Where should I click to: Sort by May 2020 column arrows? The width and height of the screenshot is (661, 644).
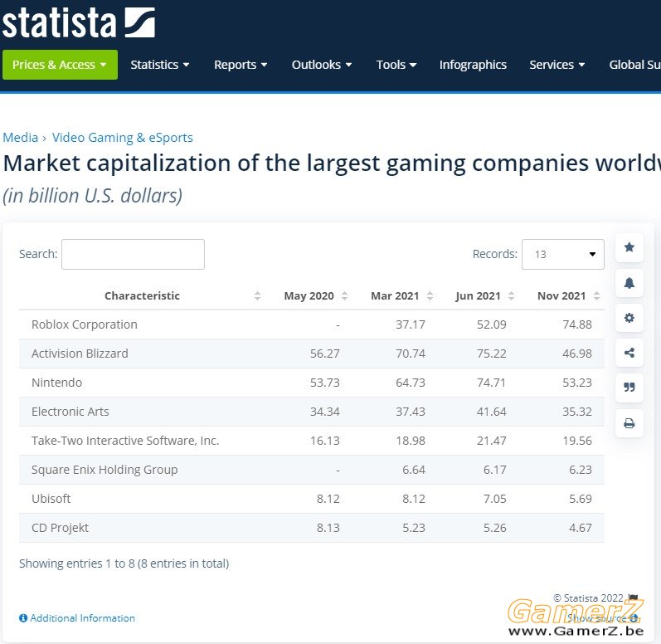pyautogui.click(x=344, y=295)
